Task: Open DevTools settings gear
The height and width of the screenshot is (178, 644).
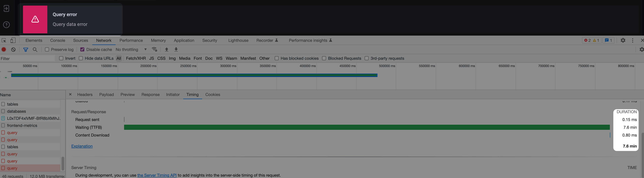Action: tap(623, 40)
